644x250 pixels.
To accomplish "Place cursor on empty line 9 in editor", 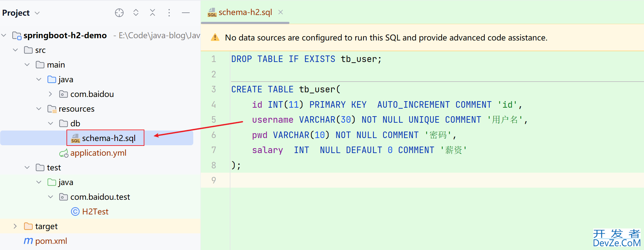I will click(437, 180).
